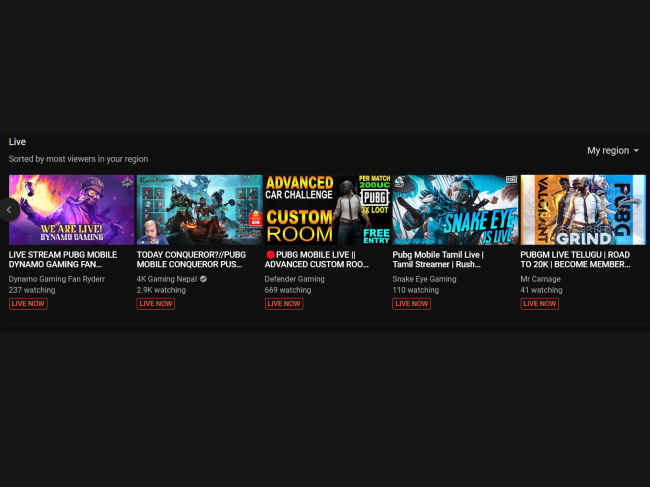Open title 'LIVE STREAM PUBG MOBILE DYNAMO GAMING FAN'

coord(63,259)
